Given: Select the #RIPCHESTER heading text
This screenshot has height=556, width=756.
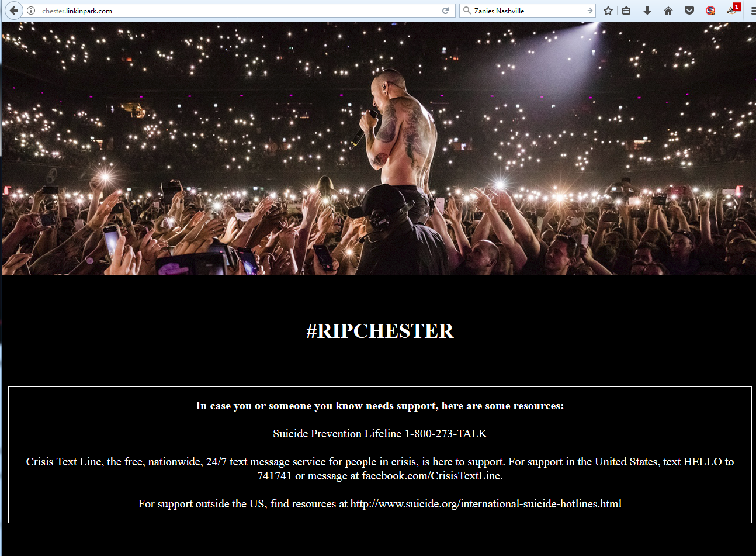Looking at the screenshot, I should 380,331.
